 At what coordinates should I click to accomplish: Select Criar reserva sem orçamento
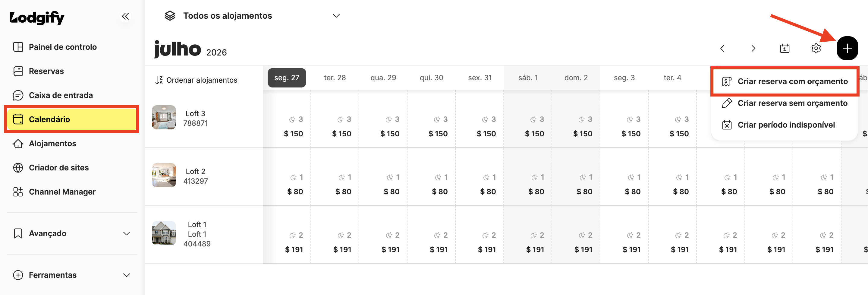coord(785,103)
